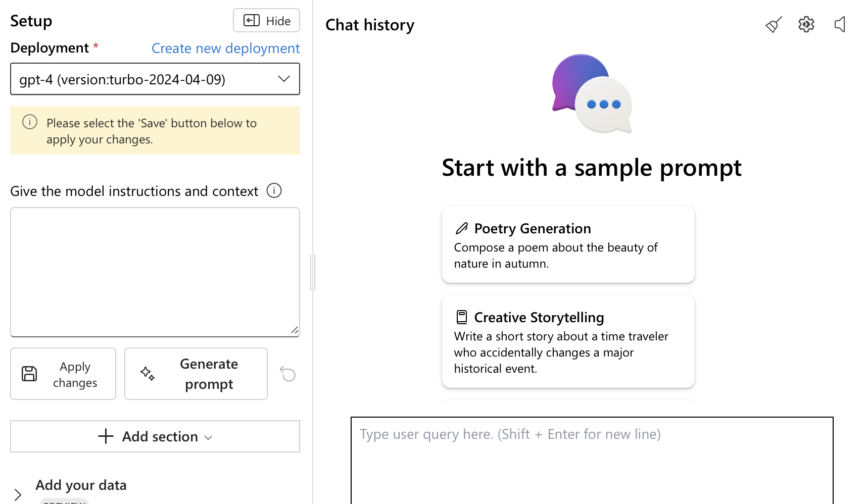Click the sparkle icon on Generate prompt
Viewport: 866px width, 504px height.
click(148, 374)
